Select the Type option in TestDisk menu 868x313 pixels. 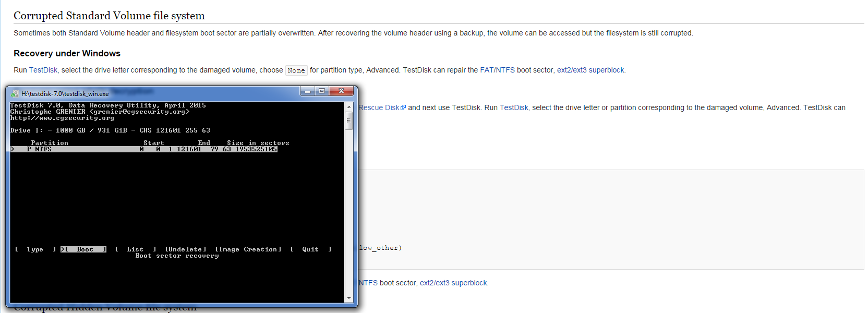[x=35, y=249]
